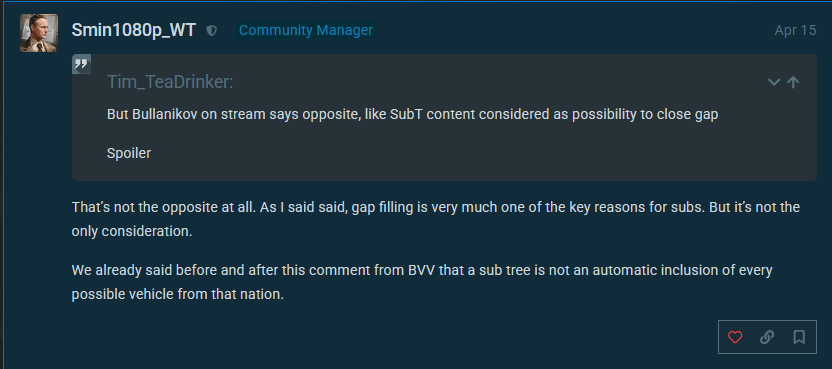Click the paragraph starting "That's not the opposite"
Image resolution: width=832 pixels, height=369 pixels.
click(436, 219)
